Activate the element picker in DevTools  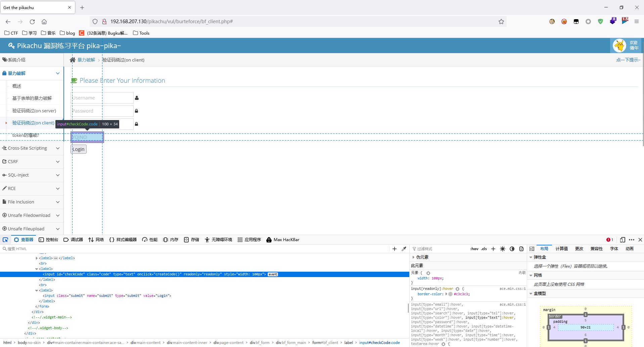pos(5,240)
